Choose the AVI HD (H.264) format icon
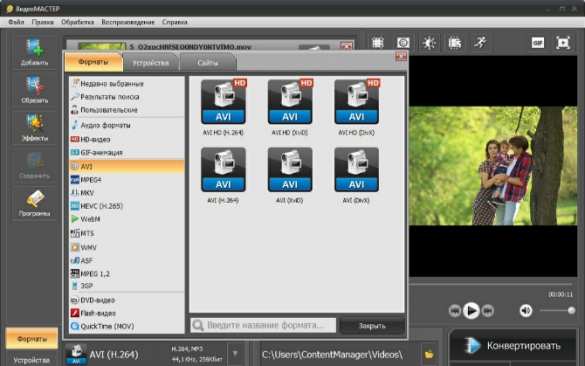 pyautogui.click(x=223, y=102)
